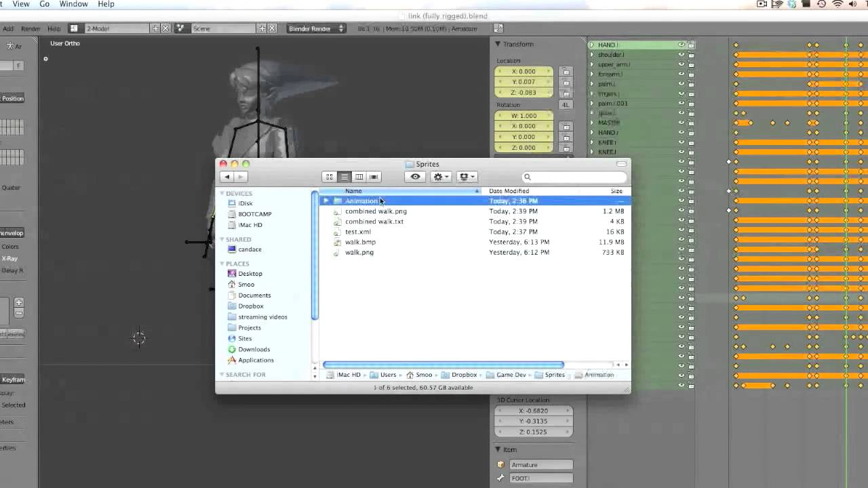Go forward in the Finder window
Image resolution: width=868 pixels, height=488 pixels.
pos(240,177)
